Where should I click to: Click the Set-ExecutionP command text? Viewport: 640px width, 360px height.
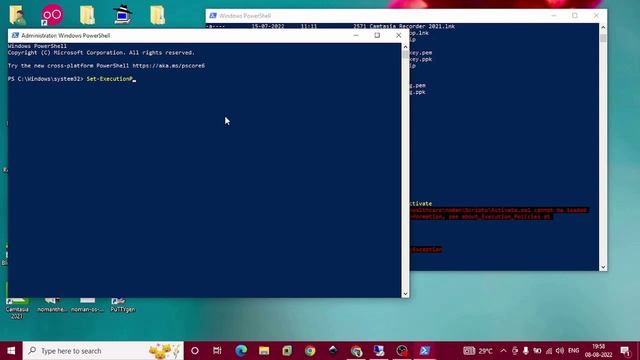click(110, 79)
